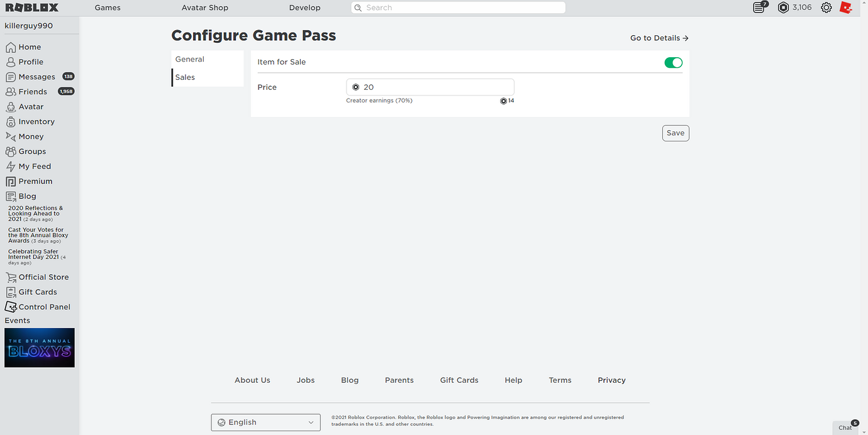
Task: Open the Jobs footer link
Action: 306,380
